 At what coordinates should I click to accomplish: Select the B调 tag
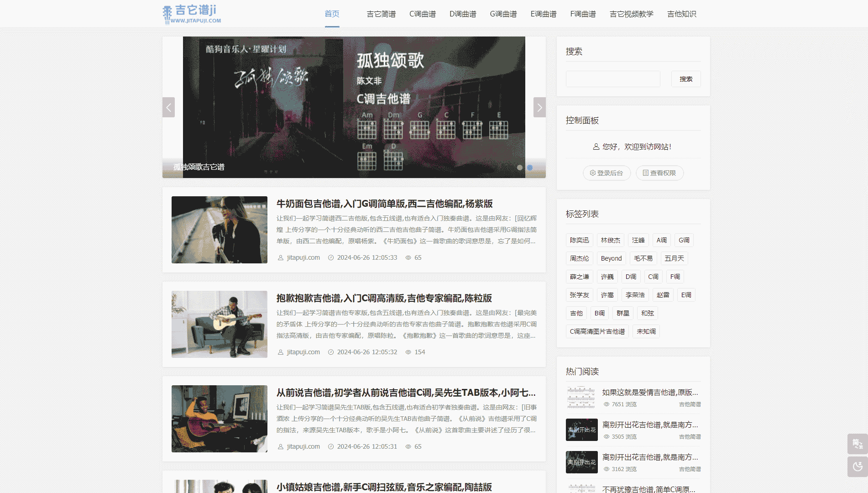pyautogui.click(x=600, y=313)
